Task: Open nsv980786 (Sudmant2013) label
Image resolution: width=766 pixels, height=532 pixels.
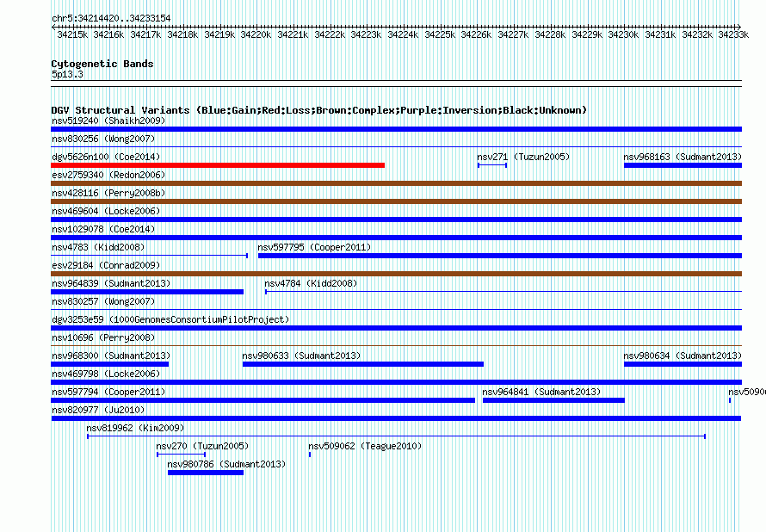Action: (x=226, y=464)
